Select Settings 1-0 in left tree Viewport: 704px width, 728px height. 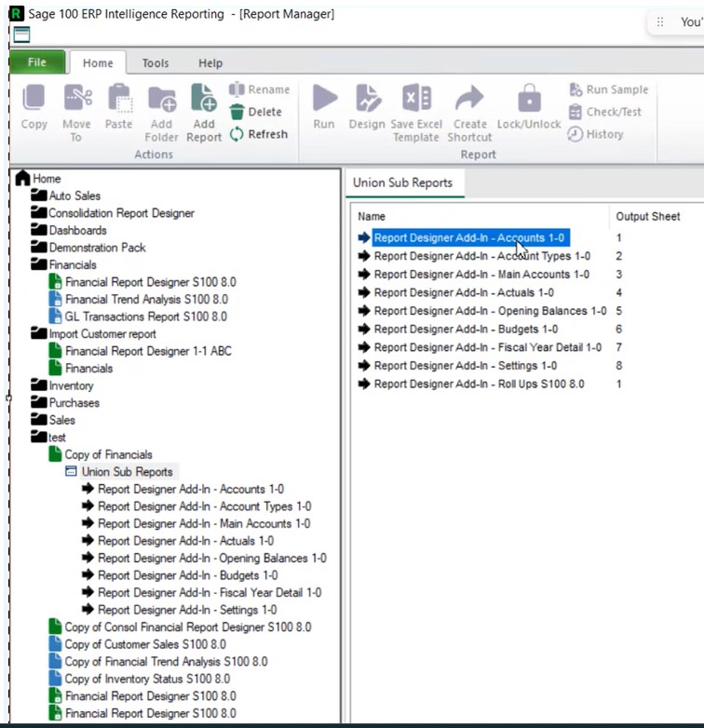coord(187,609)
